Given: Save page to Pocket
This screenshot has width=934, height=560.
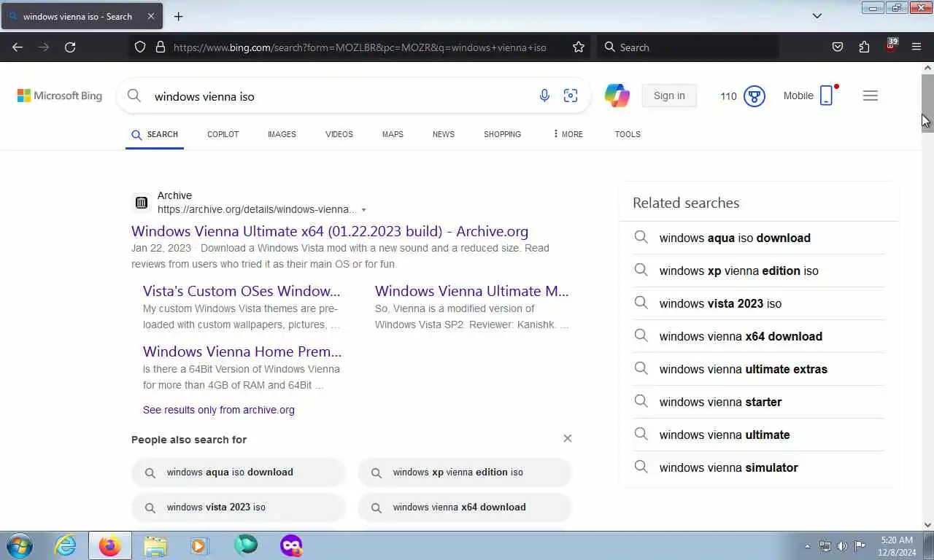Looking at the screenshot, I should coord(838,47).
